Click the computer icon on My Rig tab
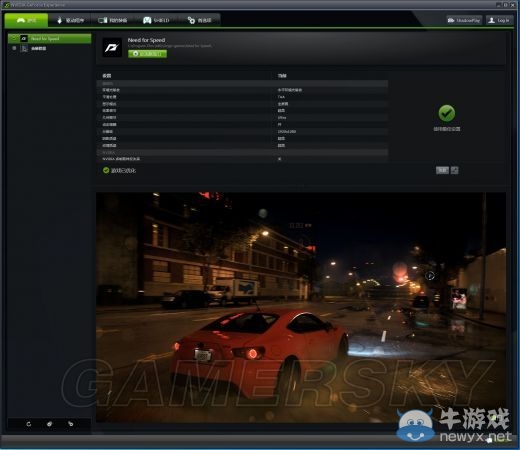 (x=102, y=20)
